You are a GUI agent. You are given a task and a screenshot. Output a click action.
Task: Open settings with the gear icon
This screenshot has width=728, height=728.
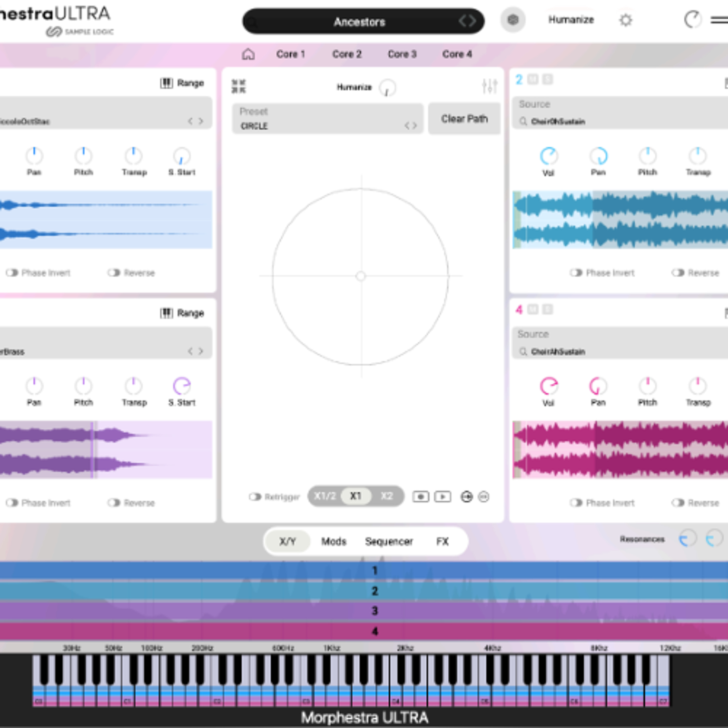click(x=626, y=20)
